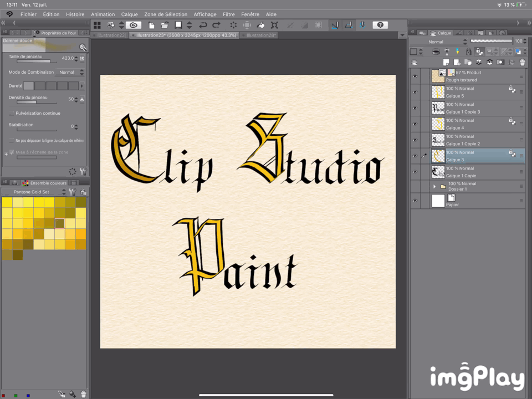Click the redo arrow in the command bar

pos(216,25)
